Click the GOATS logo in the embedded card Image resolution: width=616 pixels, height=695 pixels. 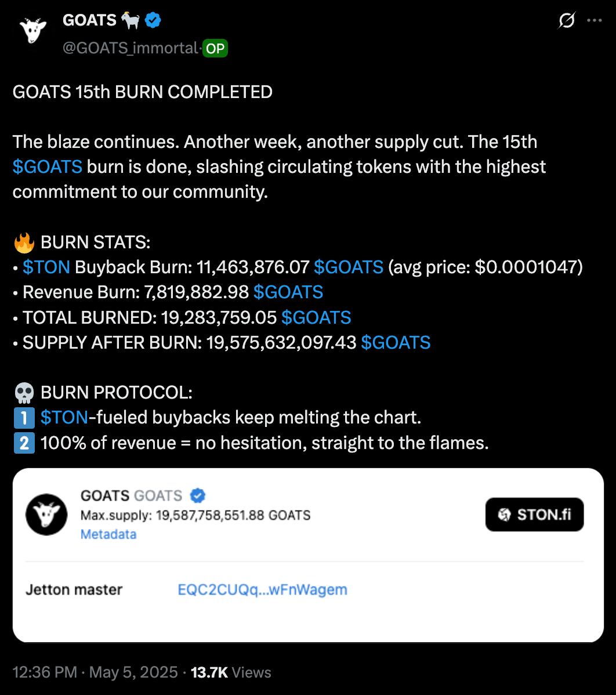(x=46, y=515)
